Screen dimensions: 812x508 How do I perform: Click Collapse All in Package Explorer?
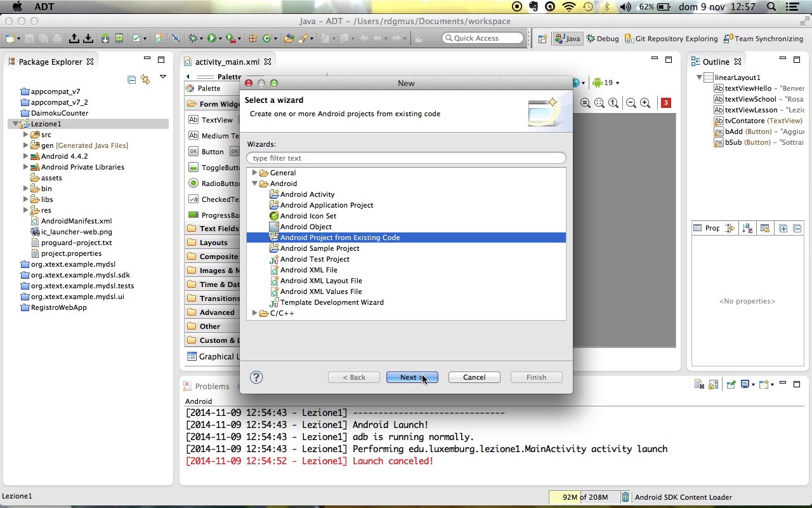tap(131, 79)
